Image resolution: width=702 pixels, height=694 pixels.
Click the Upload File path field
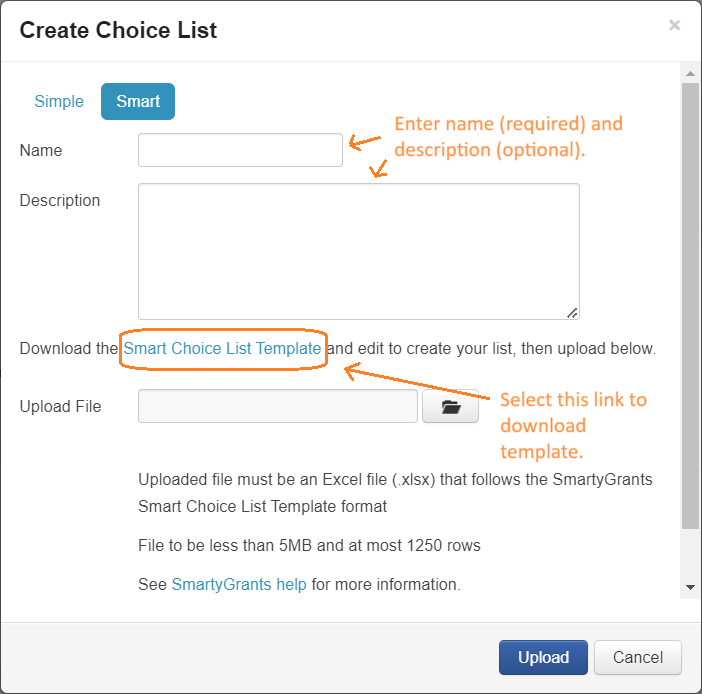[x=278, y=407]
